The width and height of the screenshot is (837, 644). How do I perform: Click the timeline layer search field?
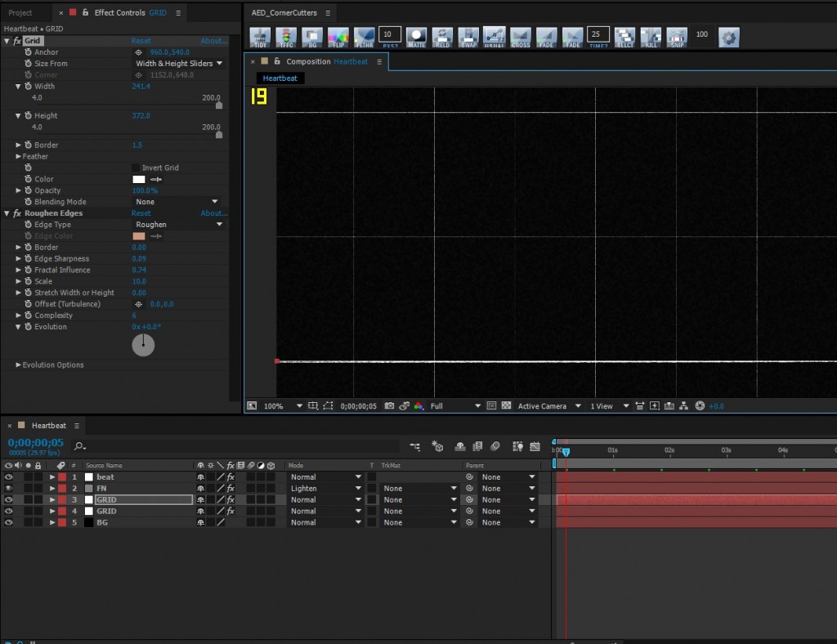(237, 446)
